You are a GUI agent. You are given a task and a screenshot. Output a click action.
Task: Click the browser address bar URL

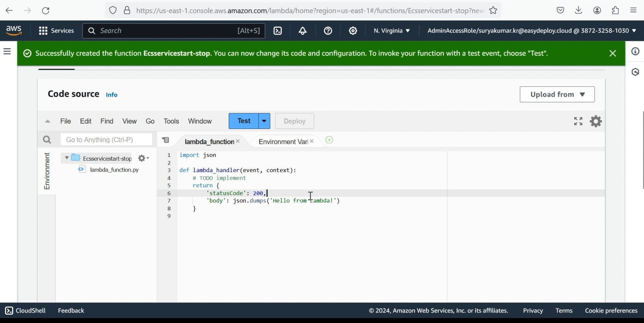coord(310,11)
